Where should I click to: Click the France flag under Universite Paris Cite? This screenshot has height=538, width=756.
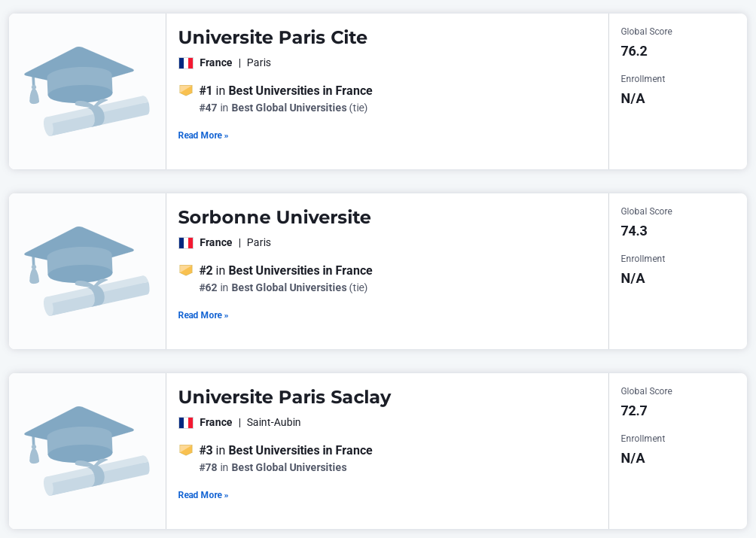[x=186, y=63]
